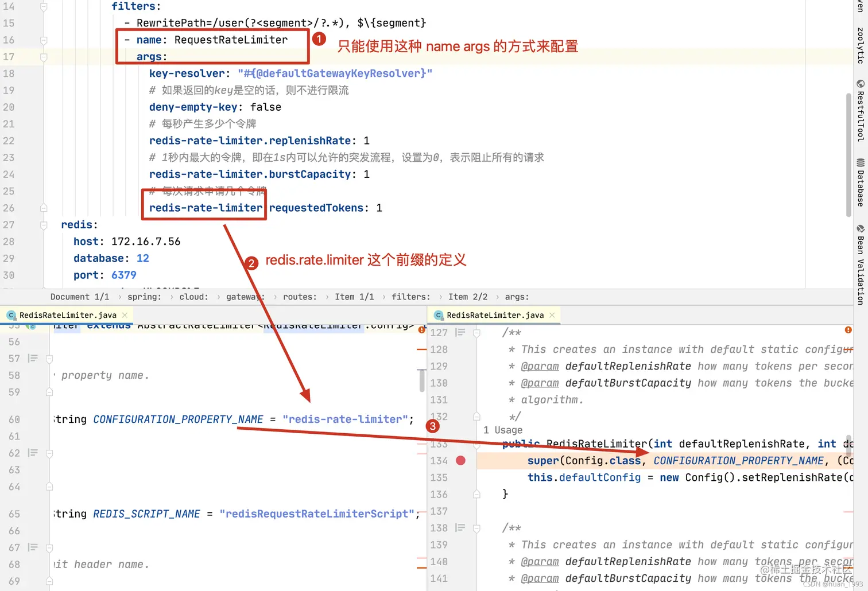Image resolution: width=868 pixels, height=591 pixels.
Task: Navigate to the 'routes:' breadcrumb
Action: click(x=300, y=297)
